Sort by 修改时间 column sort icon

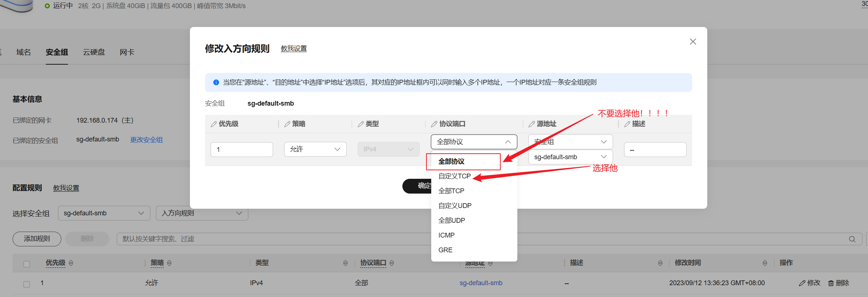tap(765, 263)
